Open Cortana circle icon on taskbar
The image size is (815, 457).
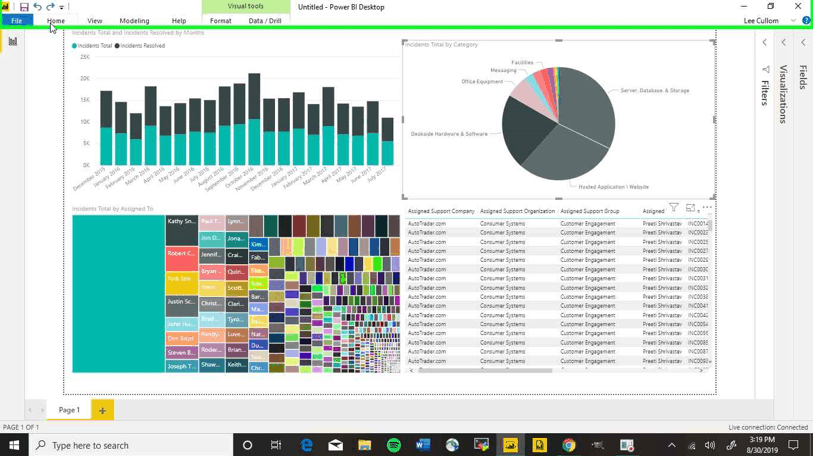[x=247, y=446]
